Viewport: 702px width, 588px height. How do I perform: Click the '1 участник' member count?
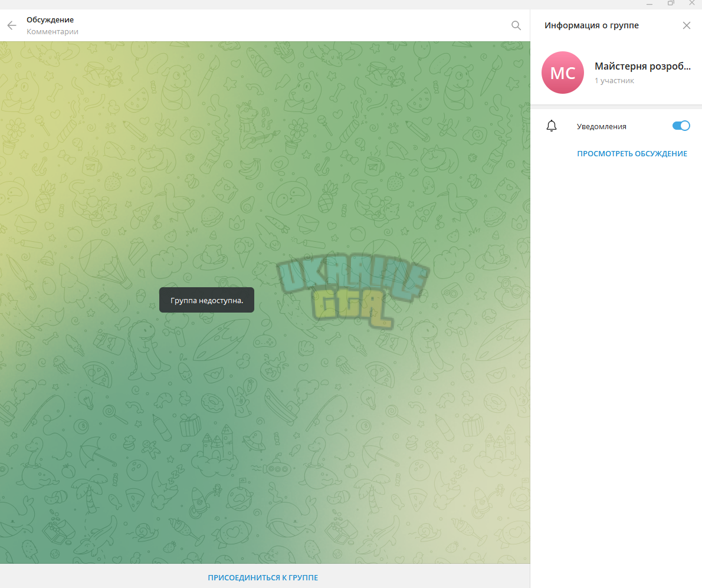pos(614,81)
